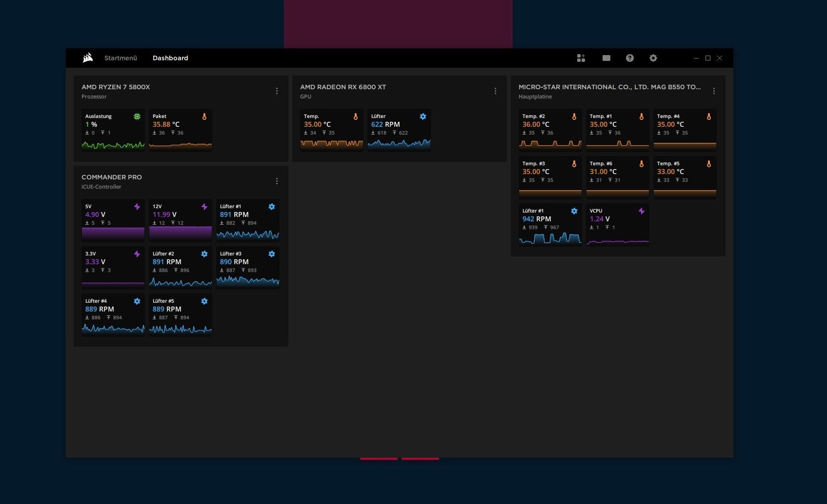
Task: Click gear icon on Commander Pro Lüfter #1
Action: [x=272, y=207]
